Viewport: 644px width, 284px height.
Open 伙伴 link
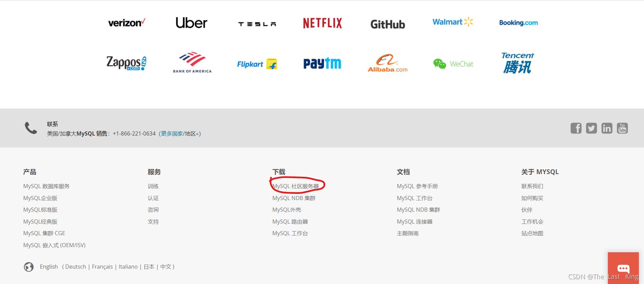point(527,210)
